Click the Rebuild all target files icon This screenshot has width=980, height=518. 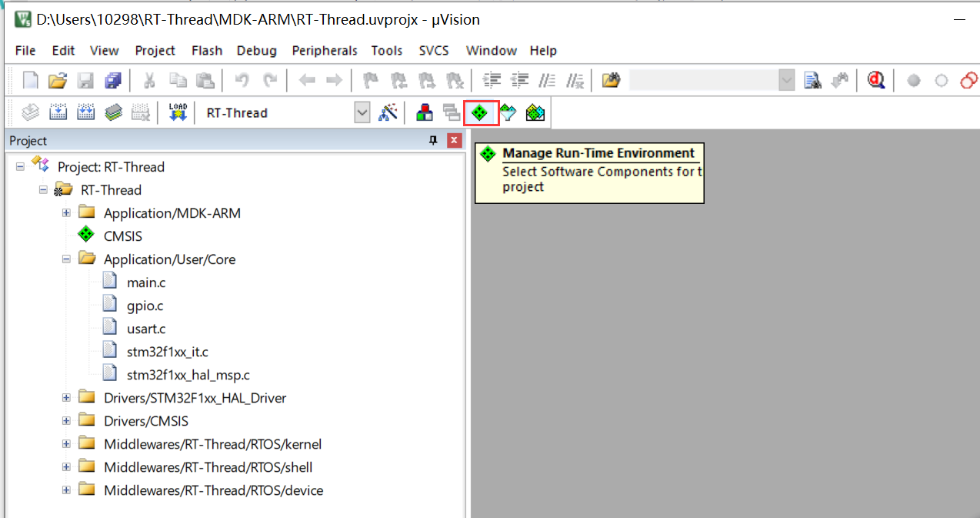click(85, 112)
